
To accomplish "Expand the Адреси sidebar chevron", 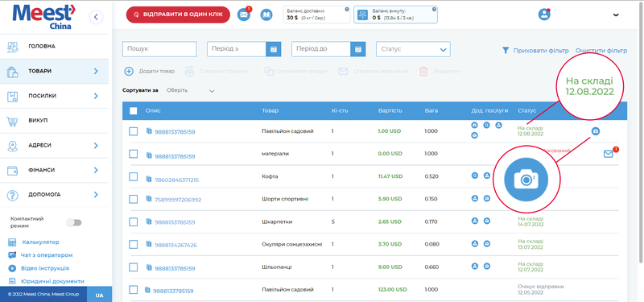I will pyautogui.click(x=96, y=145).
